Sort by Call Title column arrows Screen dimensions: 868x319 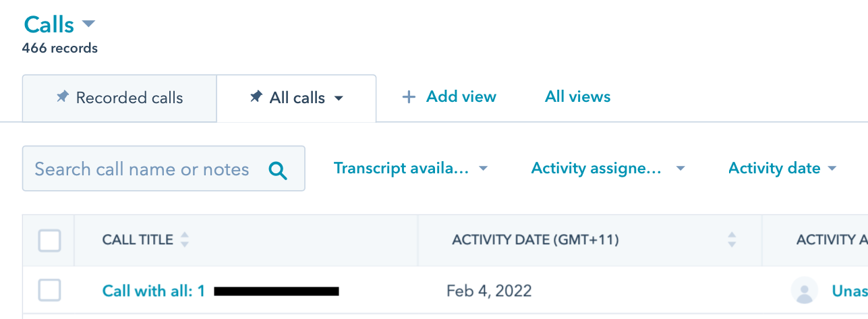click(185, 239)
